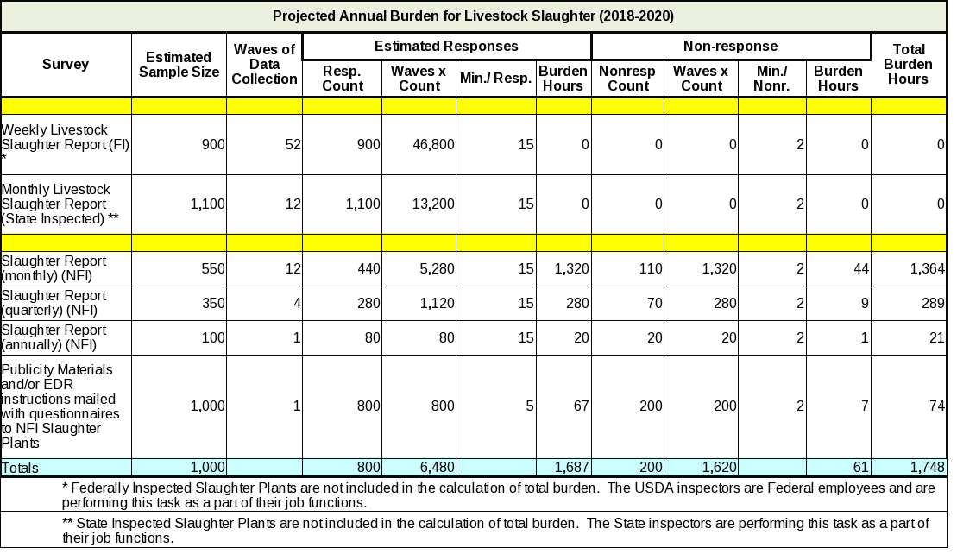Select the 'Survey' column header
The image size is (957, 560).
66,64
